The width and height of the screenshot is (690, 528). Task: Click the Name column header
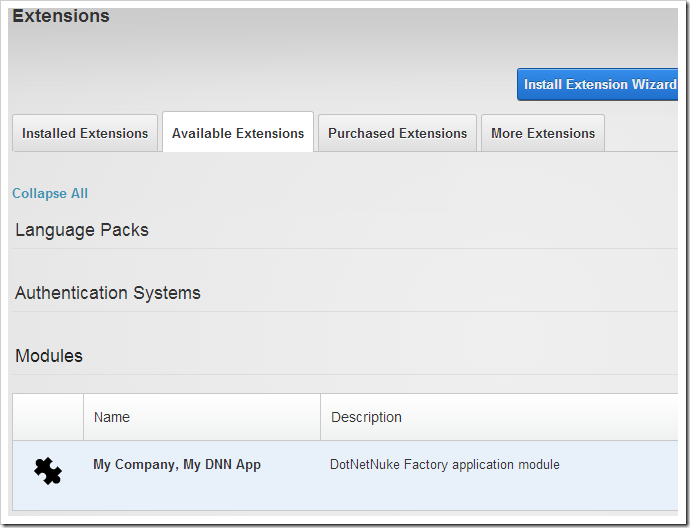(112, 417)
